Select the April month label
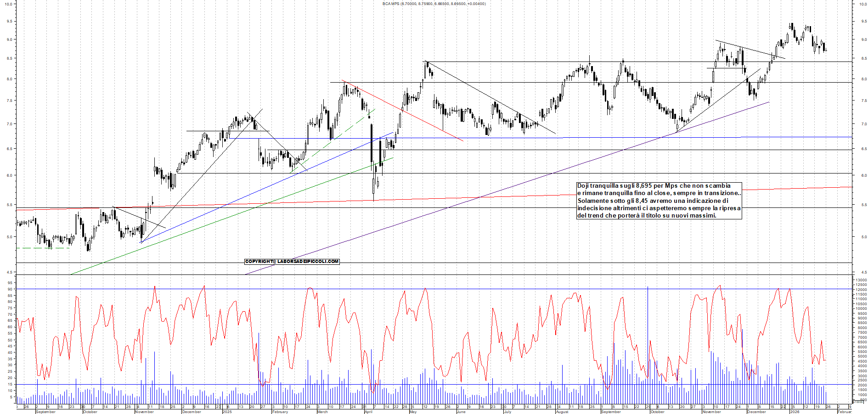868x414 pixels. tap(368, 412)
